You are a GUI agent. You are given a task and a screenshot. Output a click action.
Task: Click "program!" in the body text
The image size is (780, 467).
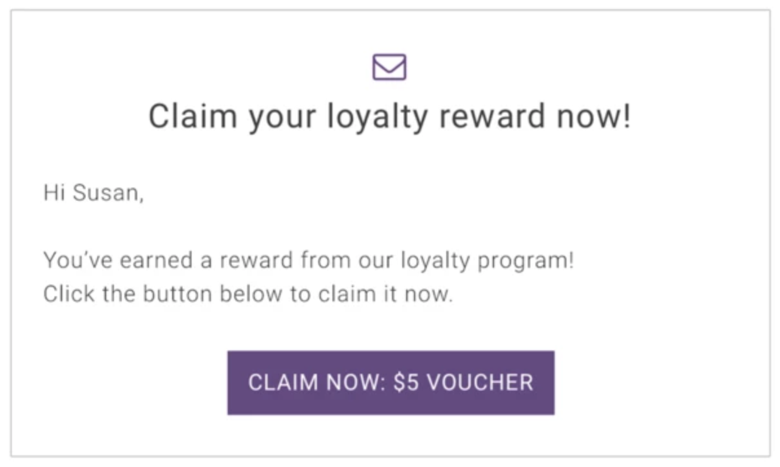[526, 262]
